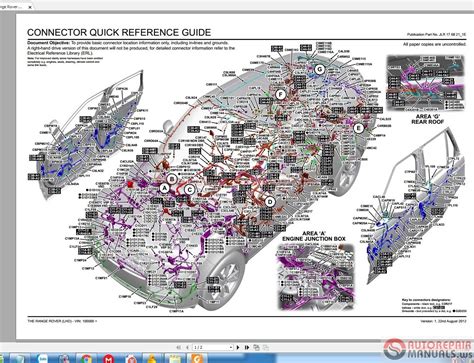Go to the previous page

(x=187, y=347)
